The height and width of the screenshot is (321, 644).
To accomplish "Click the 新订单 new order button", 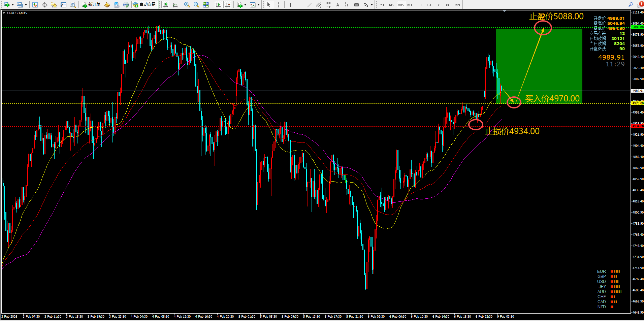I will point(91,5).
